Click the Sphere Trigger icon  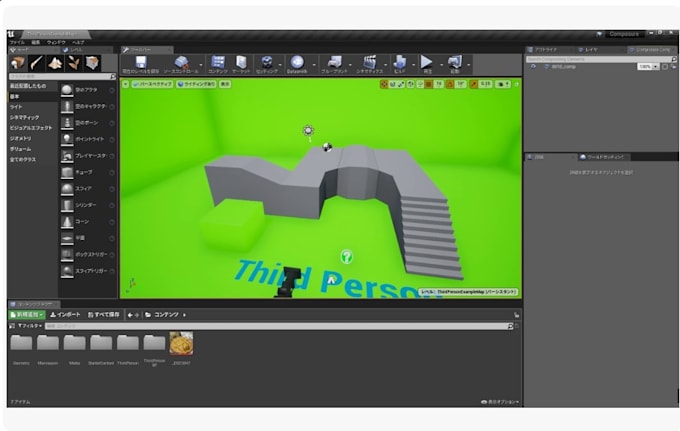[x=67, y=271]
